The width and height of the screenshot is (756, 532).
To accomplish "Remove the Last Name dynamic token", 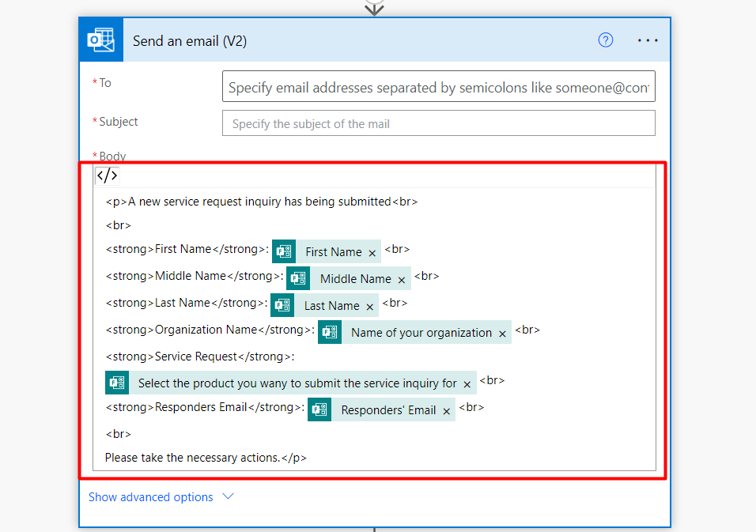I will pos(369,306).
